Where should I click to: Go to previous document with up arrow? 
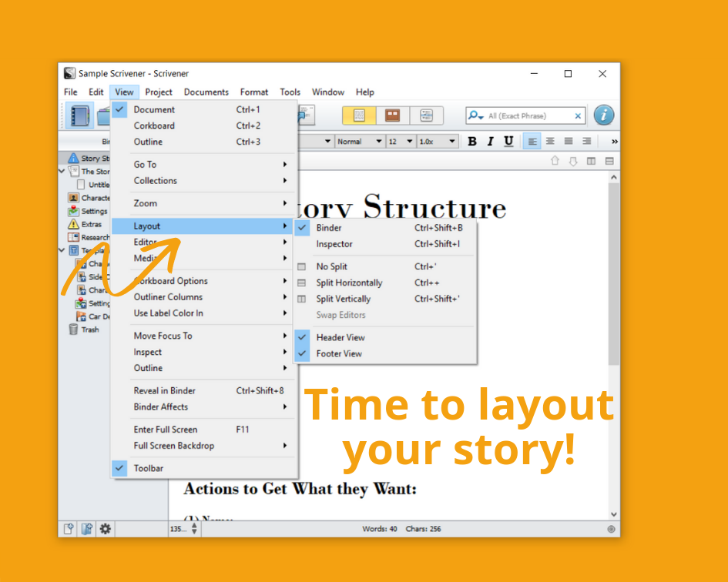coord(555,161)
